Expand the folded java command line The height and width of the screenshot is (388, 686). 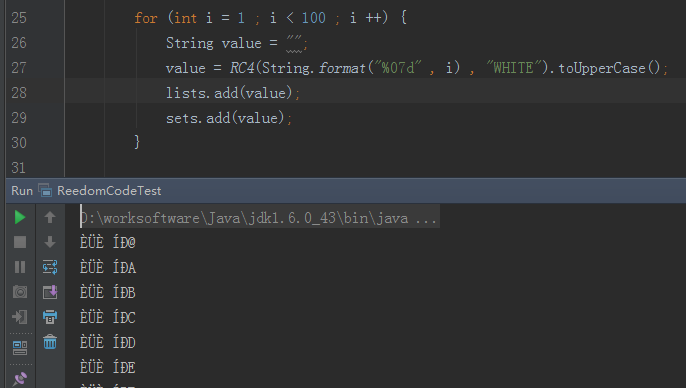(259, 217)
